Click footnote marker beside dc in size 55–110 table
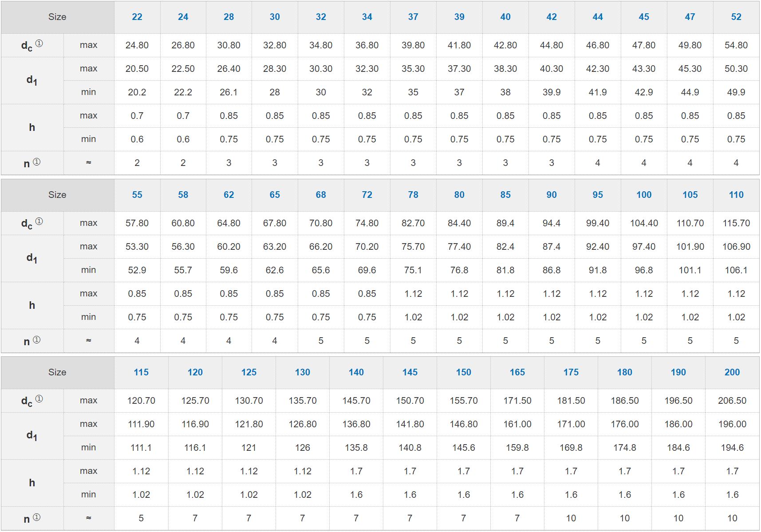The image size is (761, 532). (x=39, y=221)
